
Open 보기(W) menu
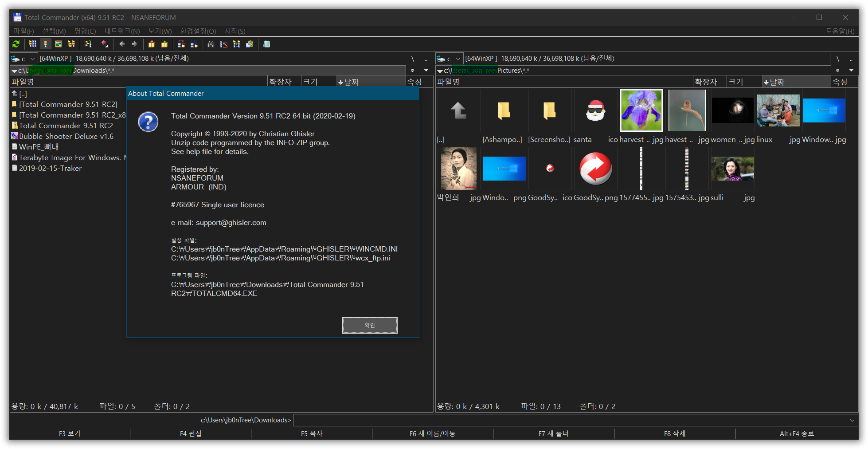pyautogui.click(x=160, y=31)
